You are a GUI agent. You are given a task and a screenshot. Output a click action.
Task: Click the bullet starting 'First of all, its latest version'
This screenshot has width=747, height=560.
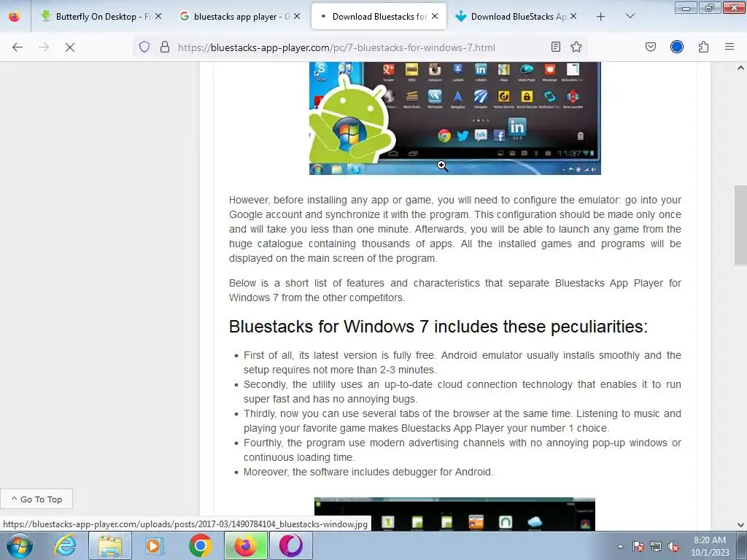pos(462,362)
